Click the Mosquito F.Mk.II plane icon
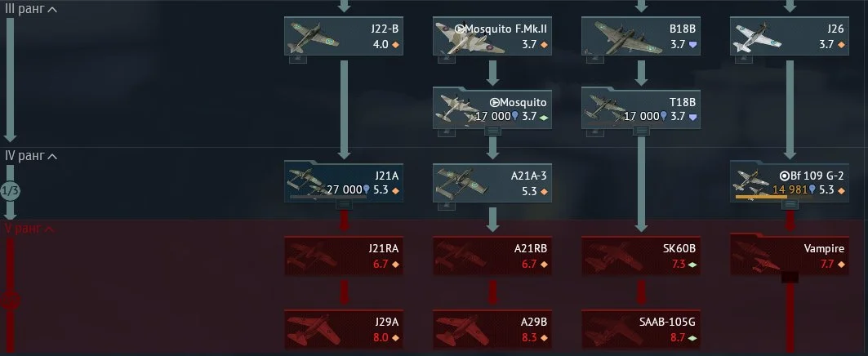The image size is (868, 356). click(468, 38)
